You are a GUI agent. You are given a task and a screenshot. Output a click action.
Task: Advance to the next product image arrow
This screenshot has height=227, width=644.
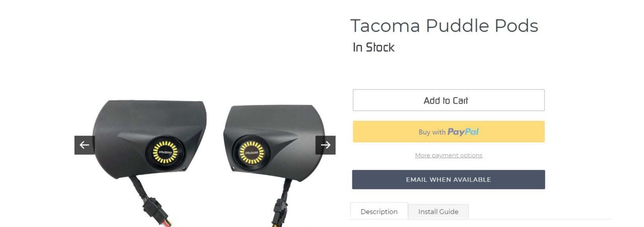tap(326, 145)
